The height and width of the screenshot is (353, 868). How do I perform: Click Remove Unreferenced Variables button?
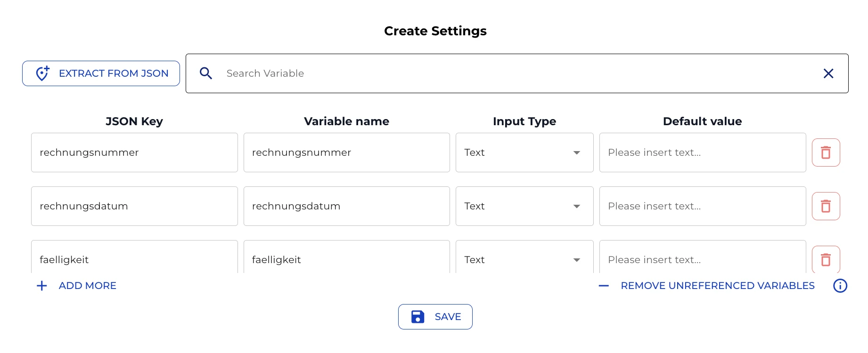[706, 286]
